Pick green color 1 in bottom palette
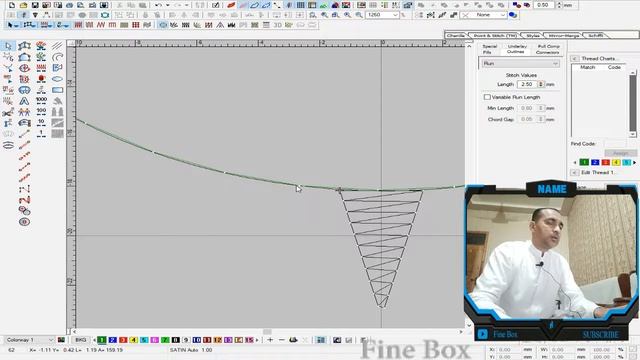Image resolution: width=640 pixels, height=360 pixels. (102, 340)
